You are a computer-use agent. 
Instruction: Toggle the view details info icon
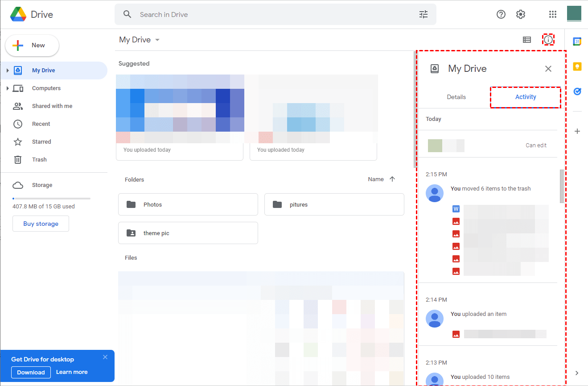[x=548, y=40]
